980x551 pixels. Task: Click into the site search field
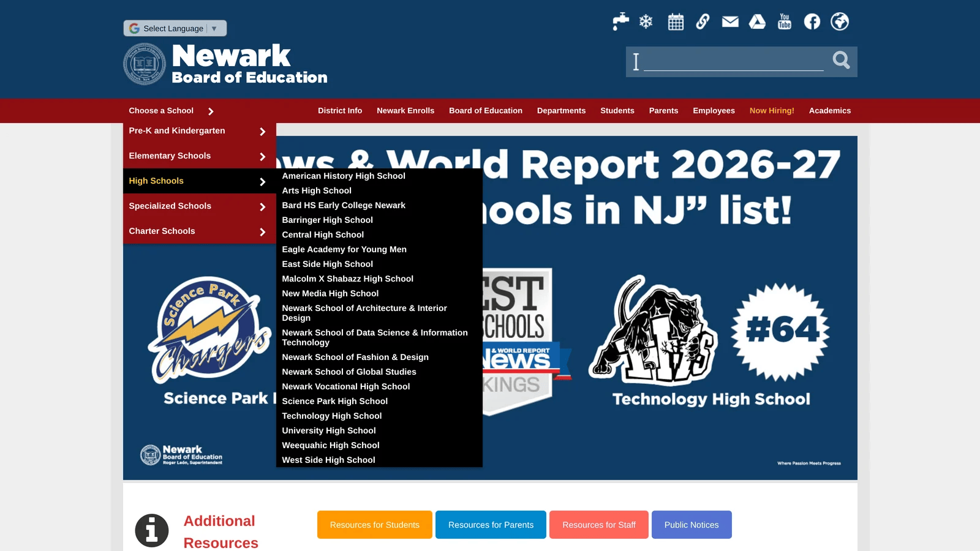pyautogui.click(x=733, y=61)
